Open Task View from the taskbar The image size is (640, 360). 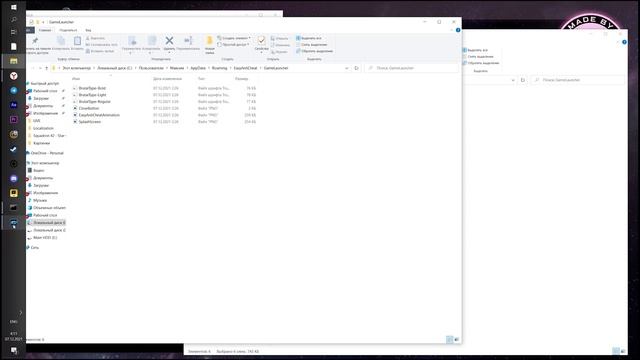13,32
